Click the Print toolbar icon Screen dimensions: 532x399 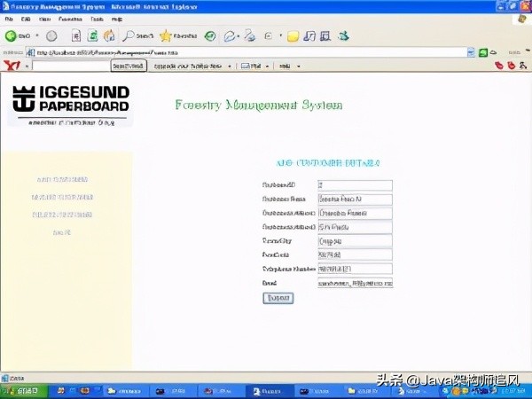(250, 36)
